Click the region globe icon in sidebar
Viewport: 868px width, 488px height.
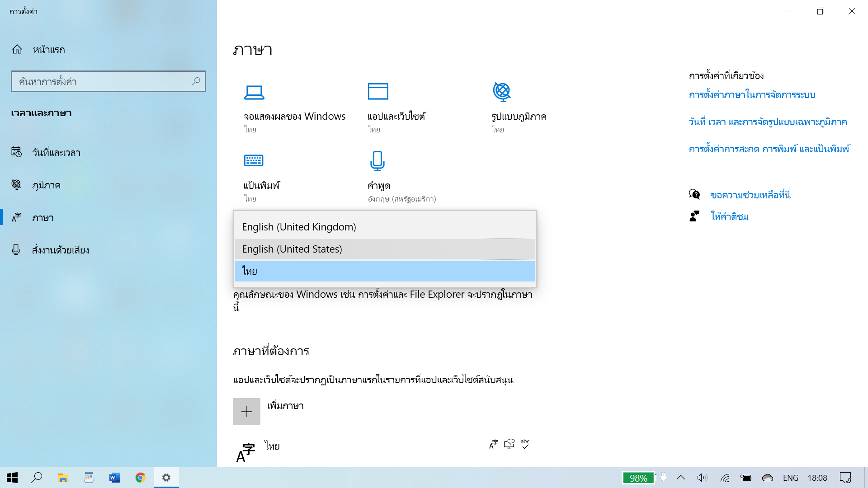(16, 185)
